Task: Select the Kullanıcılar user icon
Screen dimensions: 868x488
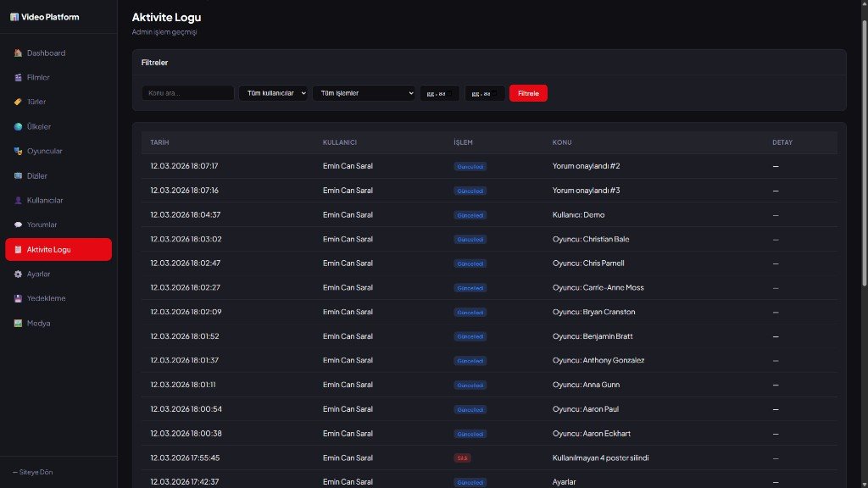Action: (x=18, y=200)
